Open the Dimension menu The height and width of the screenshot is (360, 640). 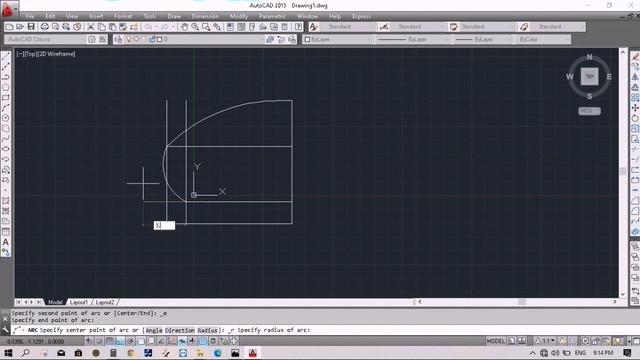(x=205, y=16)
